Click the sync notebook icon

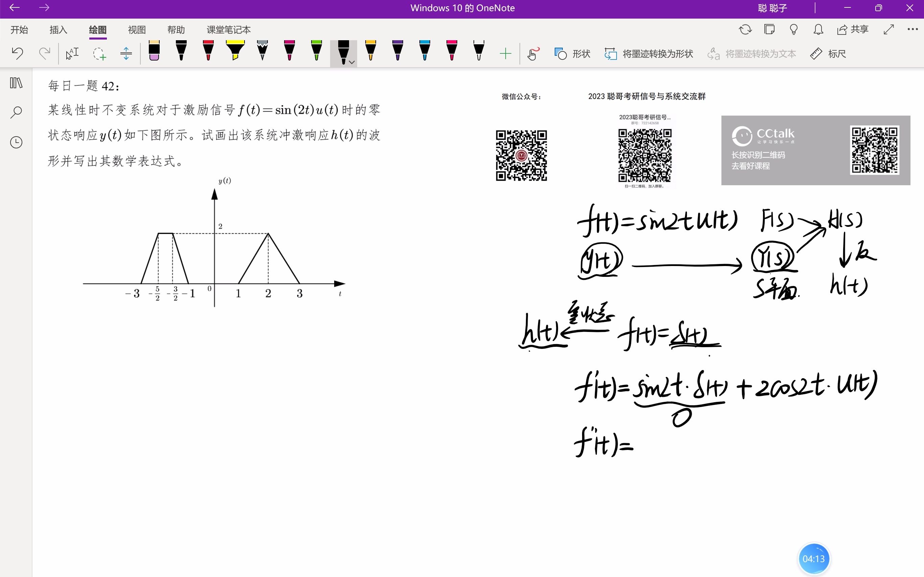pyautogui.click(x=745, y=29)
